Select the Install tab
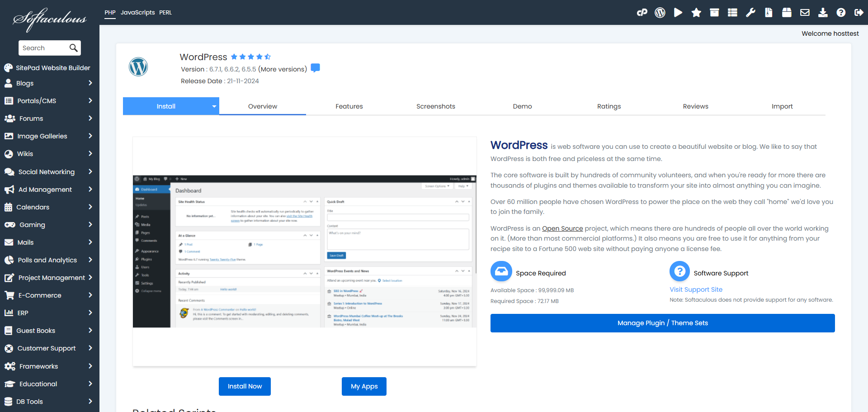 pos(166,106)
